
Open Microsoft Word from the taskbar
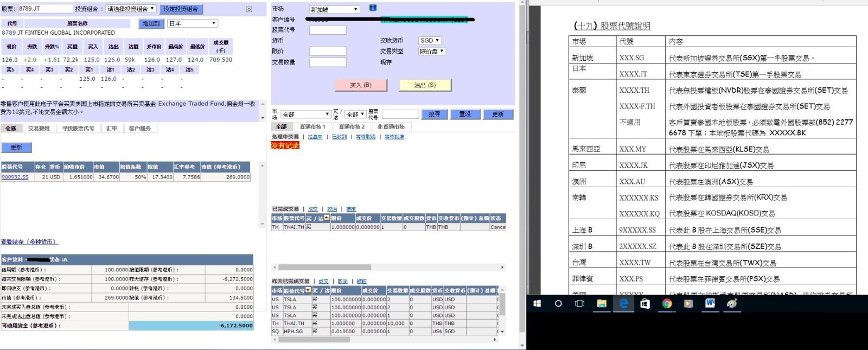(710, 304)
